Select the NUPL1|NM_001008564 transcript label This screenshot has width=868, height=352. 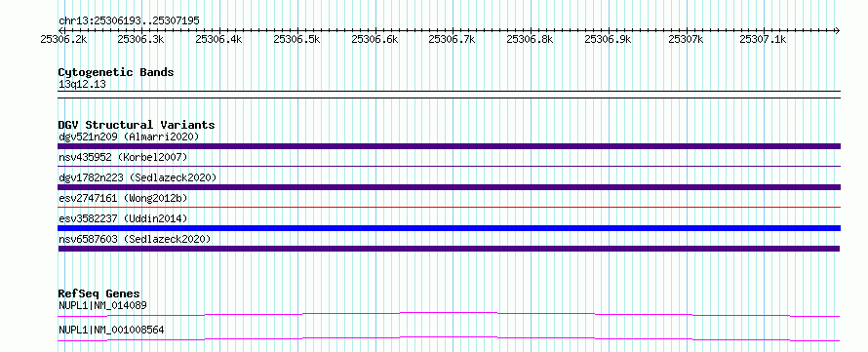coord(111,331)
